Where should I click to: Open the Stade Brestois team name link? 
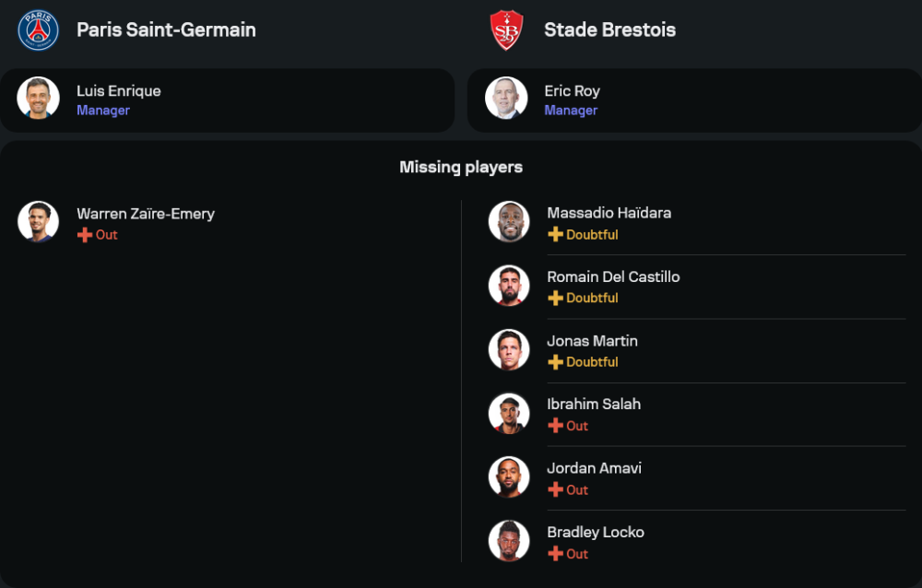(x=609, y=29)
